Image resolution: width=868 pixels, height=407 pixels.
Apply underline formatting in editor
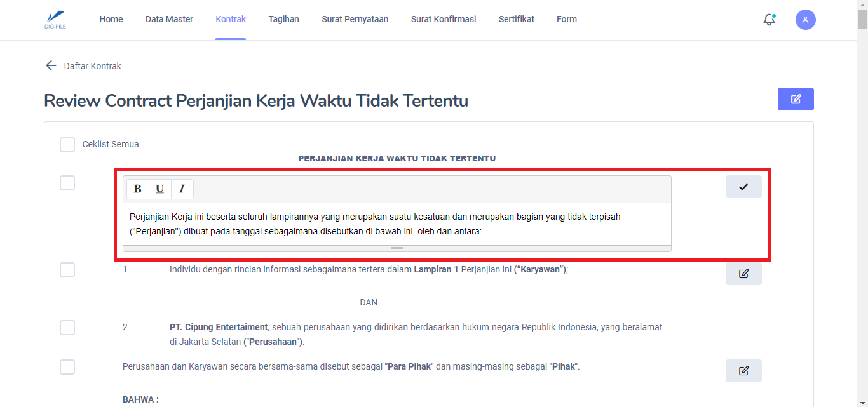160,189
